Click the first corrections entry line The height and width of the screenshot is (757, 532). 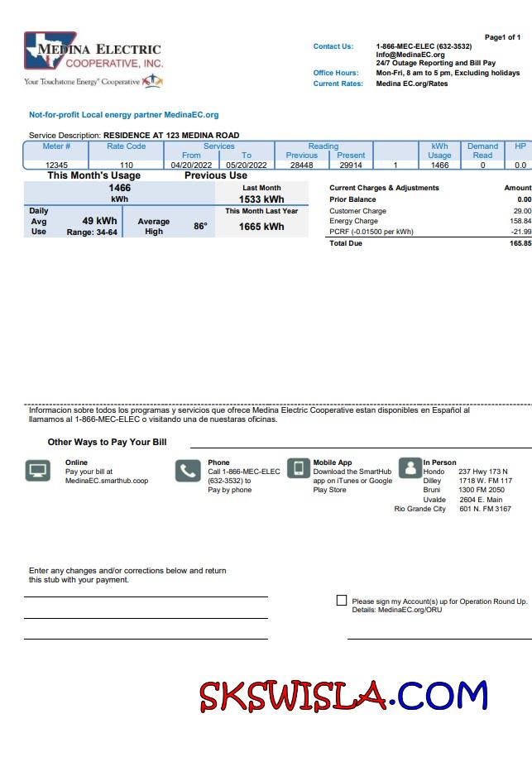coord(146,596)
